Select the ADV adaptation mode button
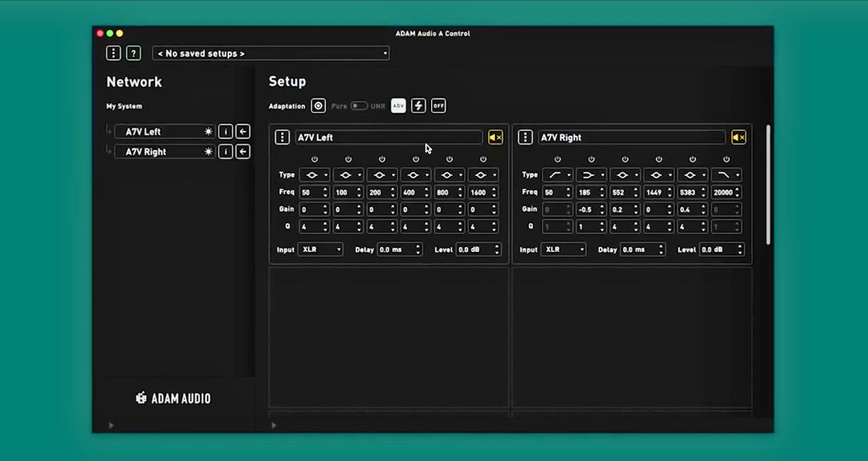This screenshot has width=868, height=461. click(398, 106)
